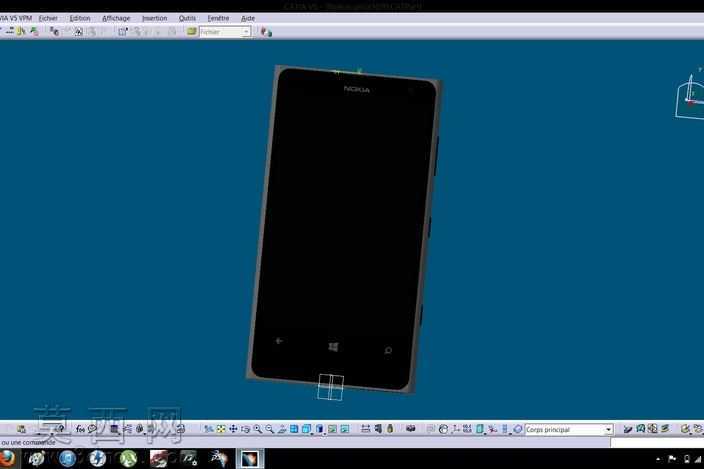Click the Hide/Show icon

tap(332, 429)
